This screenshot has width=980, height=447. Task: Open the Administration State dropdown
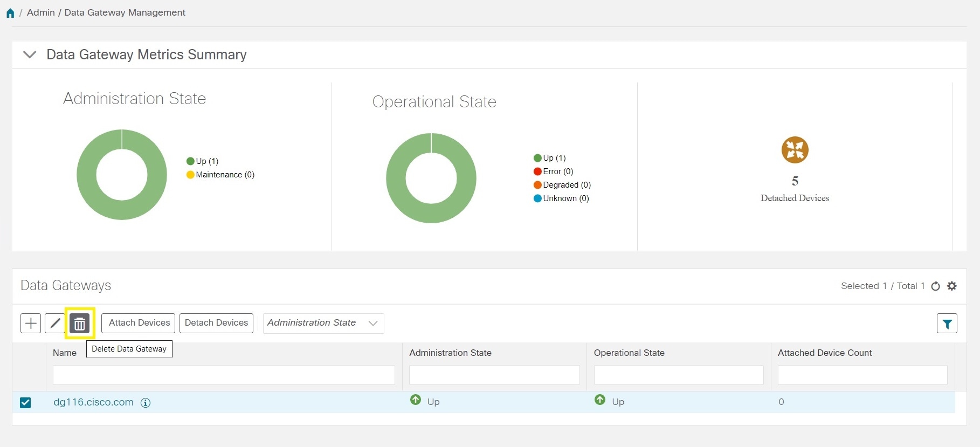click(x=323, y=324)
